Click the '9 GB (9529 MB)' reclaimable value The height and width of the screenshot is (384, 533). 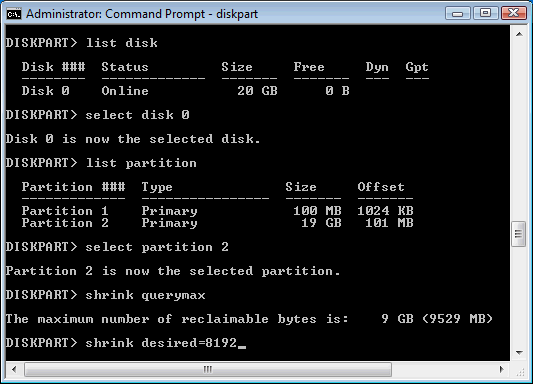point(437,319)
